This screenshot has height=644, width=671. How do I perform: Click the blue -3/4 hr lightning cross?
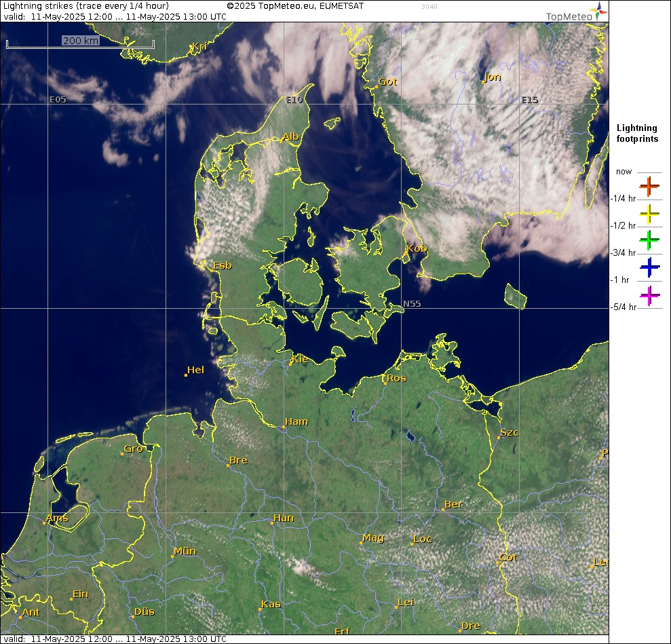click(649, 267)
